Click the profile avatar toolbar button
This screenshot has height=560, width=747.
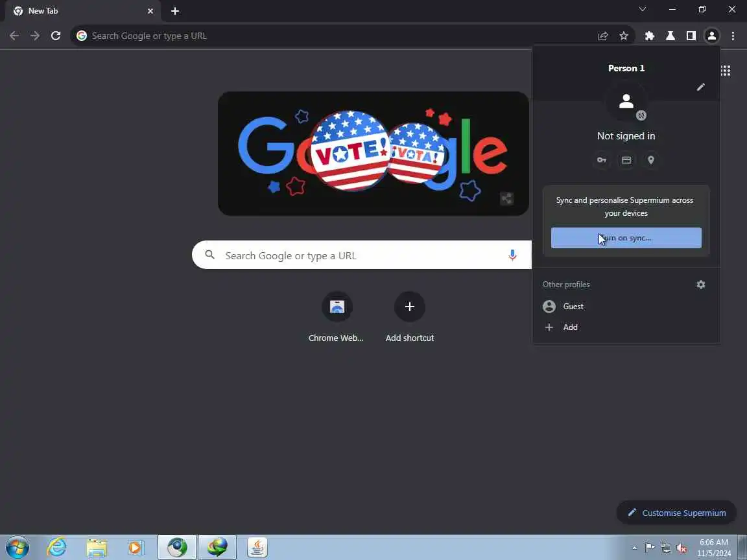click(712, 36)
